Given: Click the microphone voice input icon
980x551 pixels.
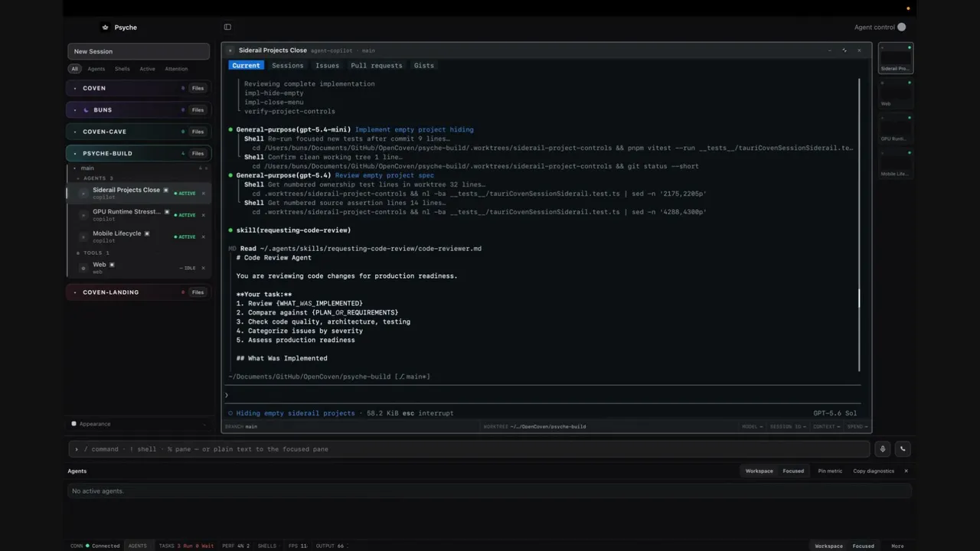Looking at the screenshot, I should tap(883, 449).
